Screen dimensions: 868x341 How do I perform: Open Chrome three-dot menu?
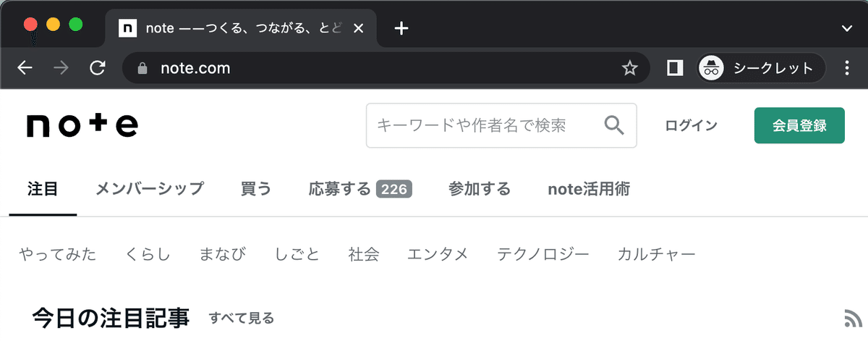[847, 68]
